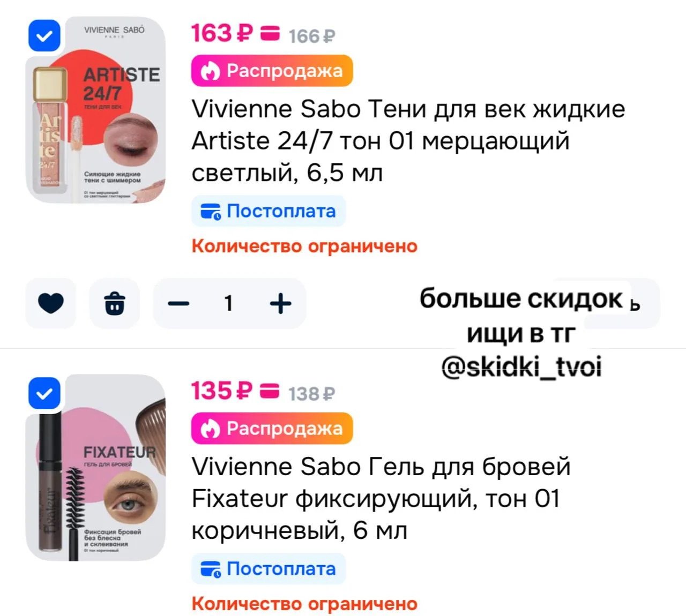Tap the pink card icon beside the 135 ₽ price
Viewport: 686px width, 616px height.
pyautogui.click(x=270, y=391)
